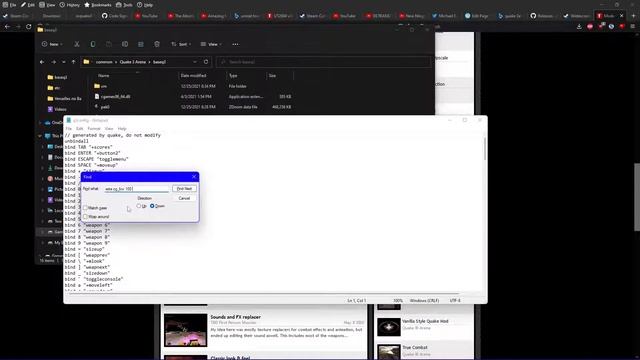Open a new browser tab with plus
The image size is (640, 360).
(x=633, y=16)
